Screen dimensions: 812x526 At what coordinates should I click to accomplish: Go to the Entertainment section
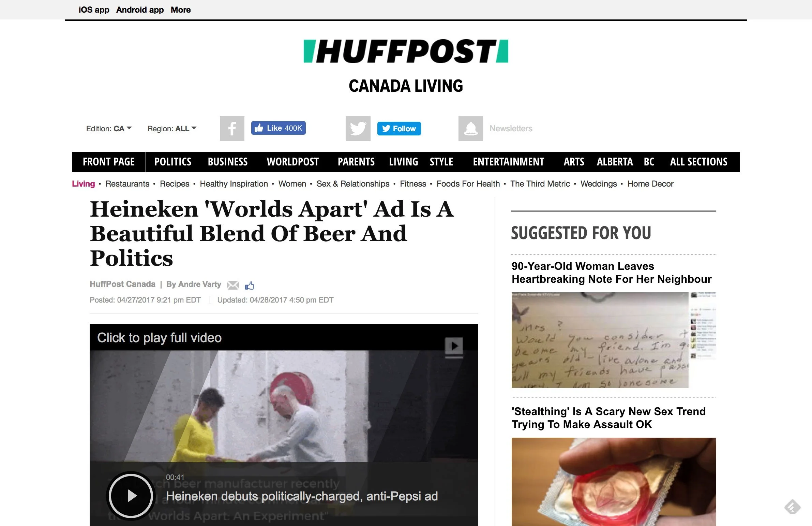508,162
